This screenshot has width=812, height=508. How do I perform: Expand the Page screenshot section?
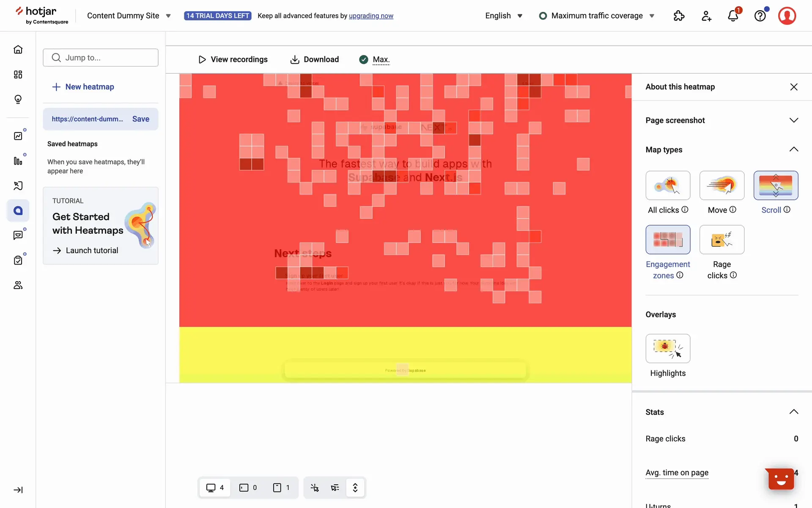coord(793,120)
